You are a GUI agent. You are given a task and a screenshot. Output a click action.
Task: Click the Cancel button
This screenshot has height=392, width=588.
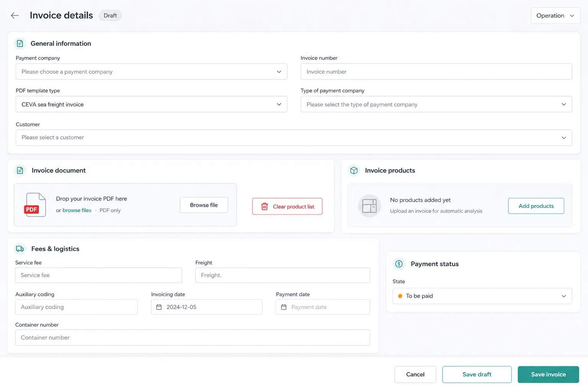(415, 374)
